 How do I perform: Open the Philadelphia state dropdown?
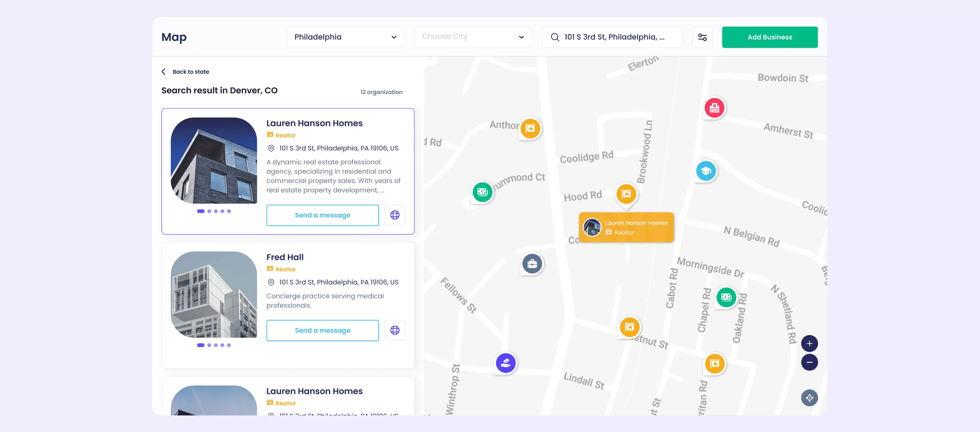pos(346,37)
